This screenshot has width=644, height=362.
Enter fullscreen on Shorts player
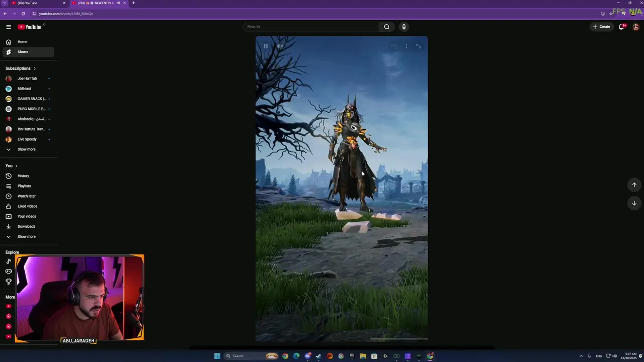[419, 46]
